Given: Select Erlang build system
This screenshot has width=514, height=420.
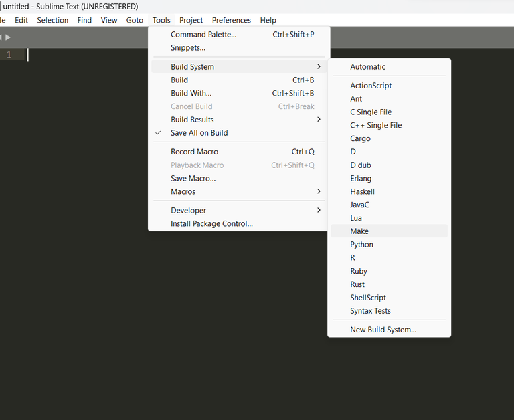Looking at the screenshot, I should tap(389, 178).
